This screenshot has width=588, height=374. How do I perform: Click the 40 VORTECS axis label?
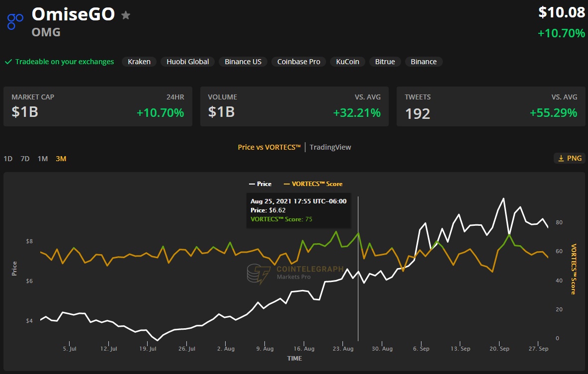(559, 280)
